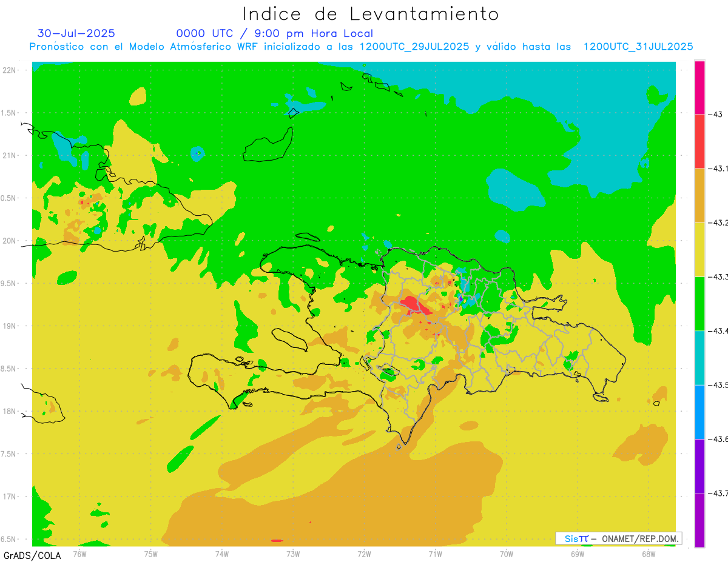Click the '68W' longitude label
Viewport: 728px width, 562px height.
[648, 554]
